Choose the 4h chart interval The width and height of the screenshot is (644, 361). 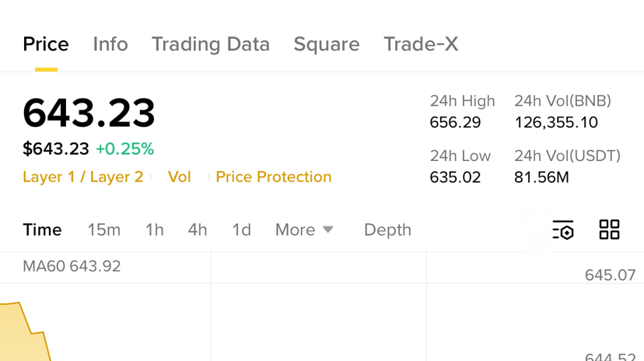tap(198, 230)
